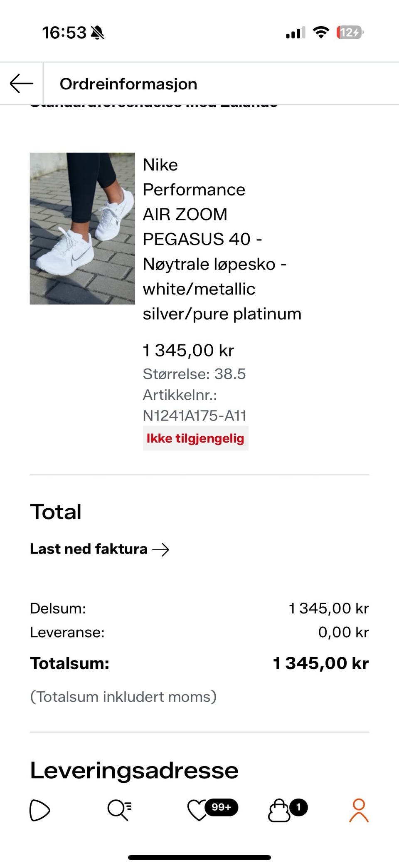The image size is (399, 868).
Task: Tap the battery indicator in status bar
Action: [x=350, y=32]
